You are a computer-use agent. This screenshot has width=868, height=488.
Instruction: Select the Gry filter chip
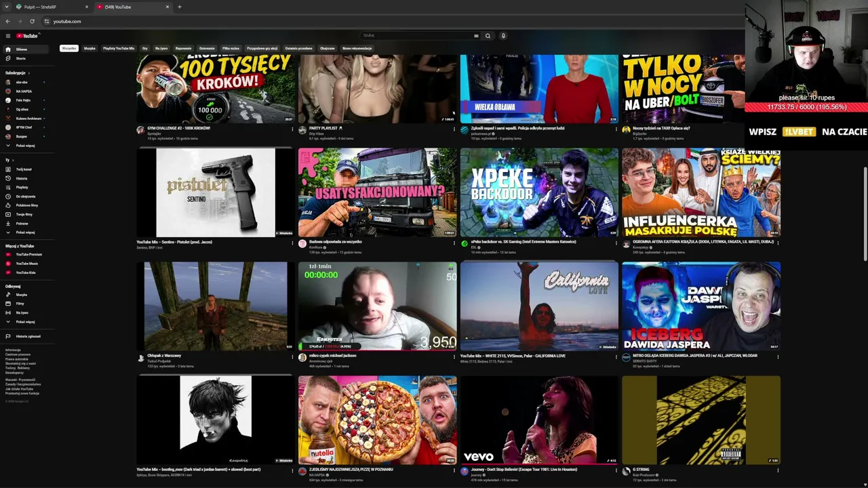point(145,49)
